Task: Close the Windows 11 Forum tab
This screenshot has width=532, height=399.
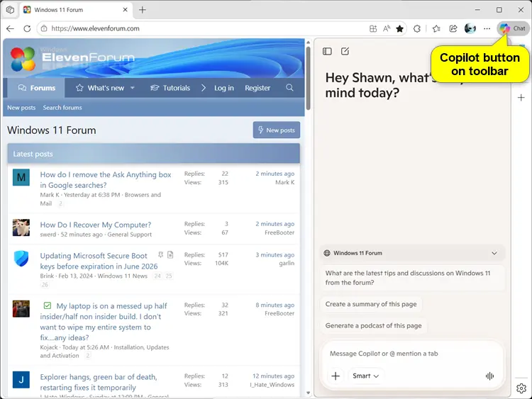Action: click(x=125, y=10)
